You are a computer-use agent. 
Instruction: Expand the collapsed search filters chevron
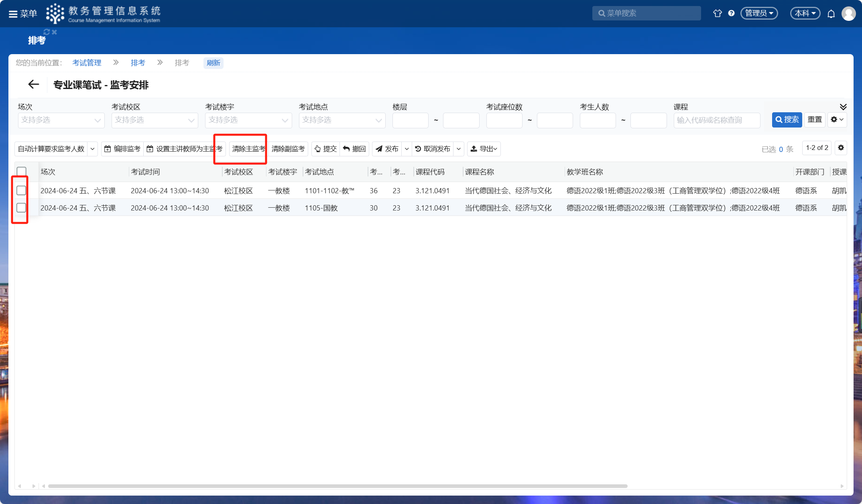pyautogui.click(x=843, y=107)
